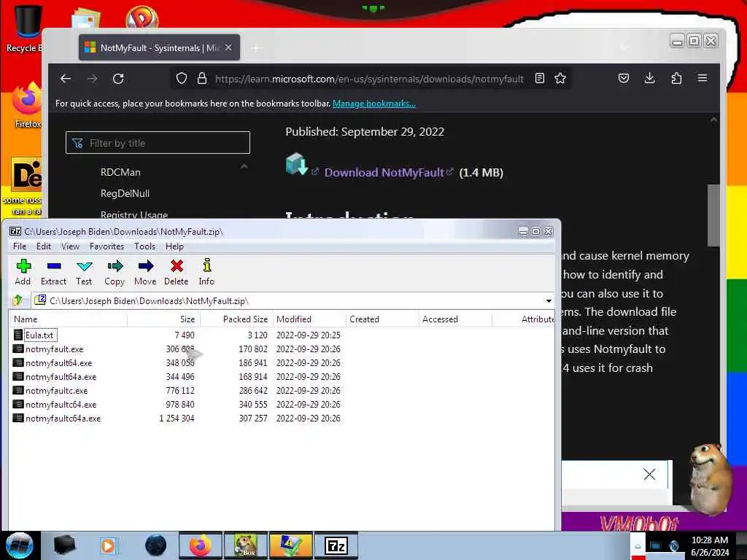Click the 7-Zip path address field
This screenshot has width=747, height=560.
[x=292, y=301]
